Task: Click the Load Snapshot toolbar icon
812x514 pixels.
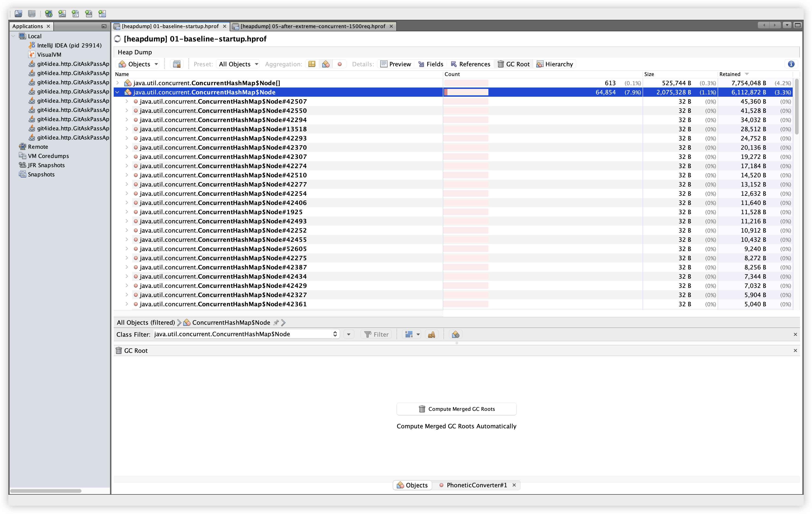Action: tap(19, 14)
